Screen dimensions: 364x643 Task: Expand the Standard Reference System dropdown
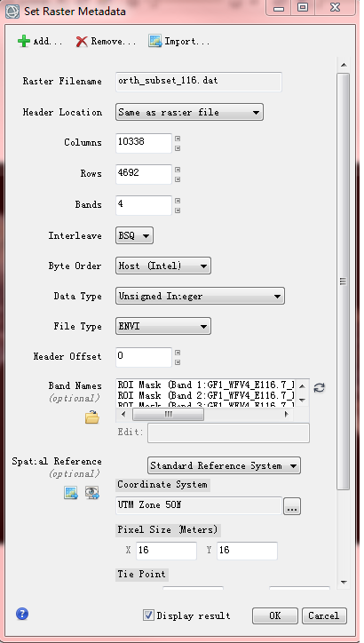point(224,466)
